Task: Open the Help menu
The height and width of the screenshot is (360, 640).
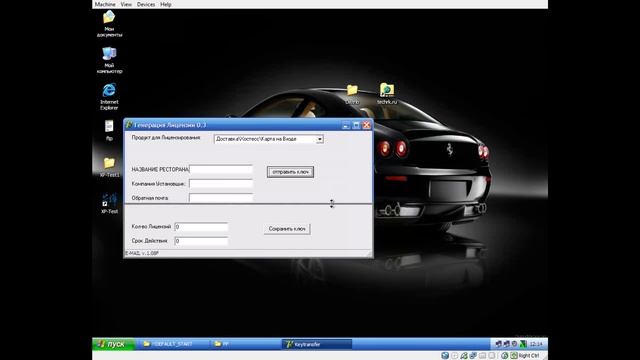Action: pos(166,4)
